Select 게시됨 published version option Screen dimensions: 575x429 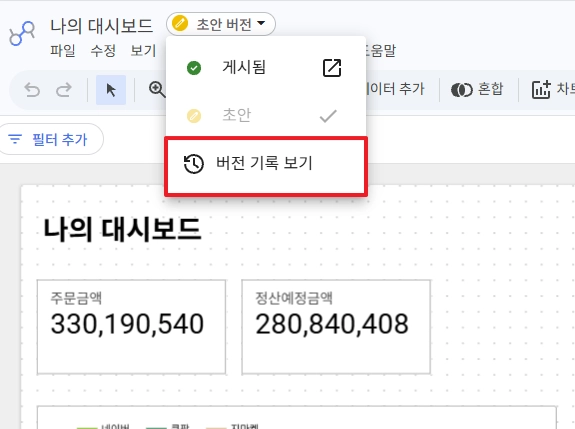pos(266,68)
